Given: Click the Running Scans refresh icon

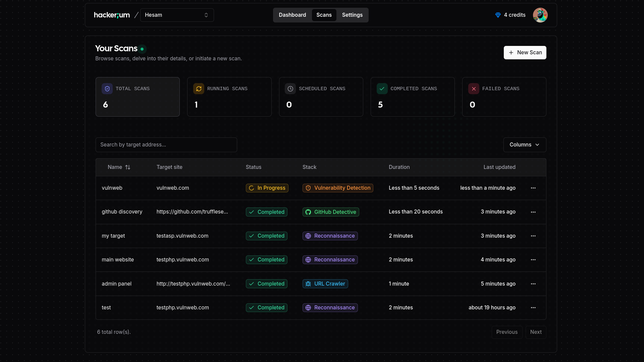Looking at the screenshot, I should [x=199, y=88].
